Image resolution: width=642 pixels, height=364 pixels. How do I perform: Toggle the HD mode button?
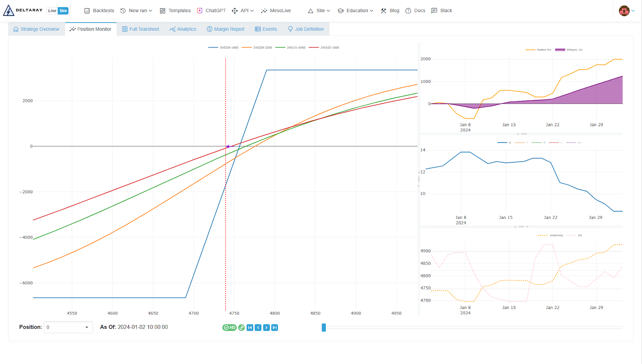(x=229, y=328)
